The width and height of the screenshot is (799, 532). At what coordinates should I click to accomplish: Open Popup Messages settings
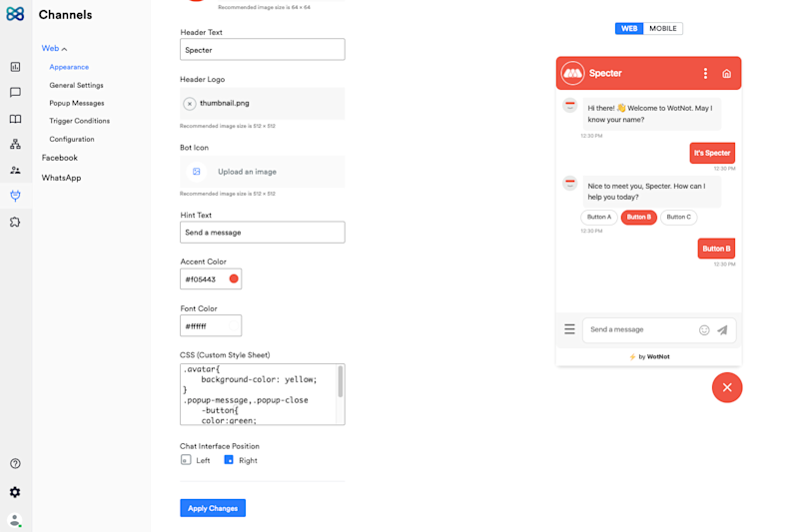(77, 104)
